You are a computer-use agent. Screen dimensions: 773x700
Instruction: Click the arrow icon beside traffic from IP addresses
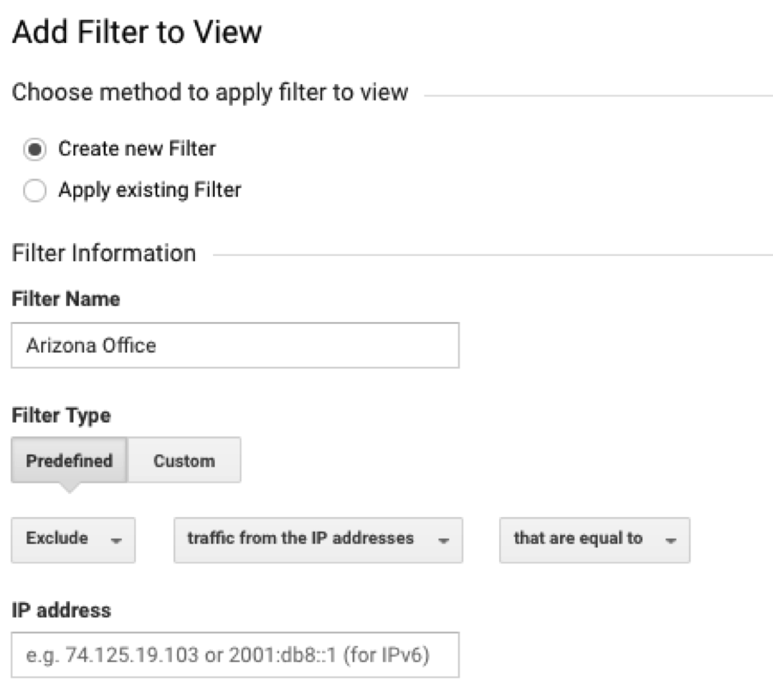443,540
